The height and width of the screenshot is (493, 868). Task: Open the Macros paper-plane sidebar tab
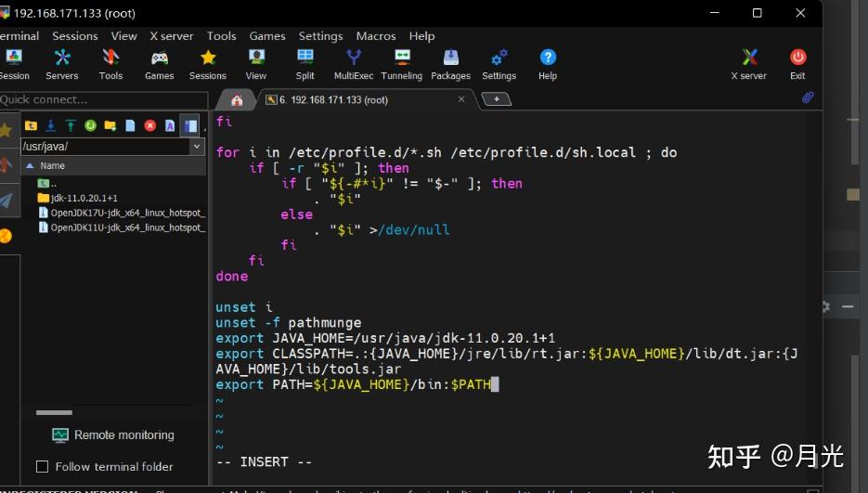pyautogui.click(x=6, y=201)
